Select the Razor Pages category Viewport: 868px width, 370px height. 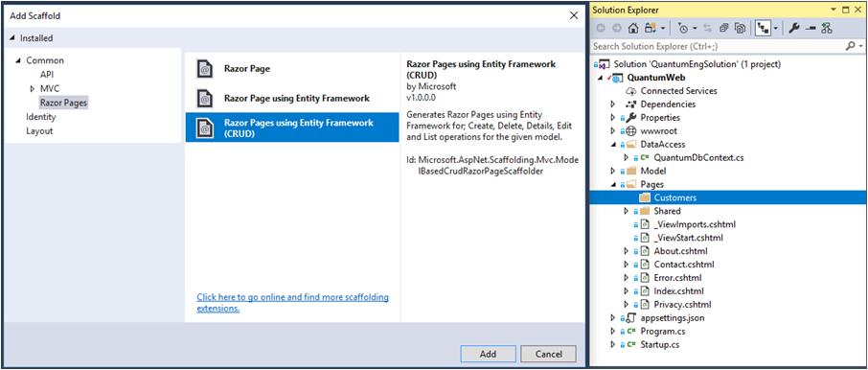(x=63, y=103)
